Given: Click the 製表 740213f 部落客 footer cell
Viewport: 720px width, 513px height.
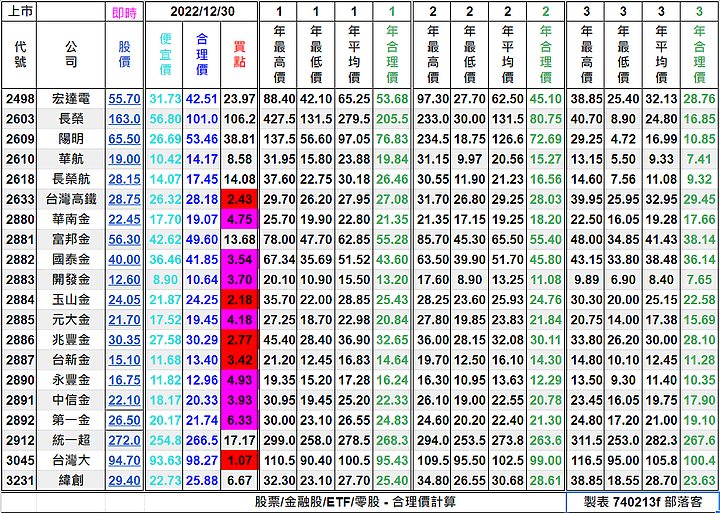Looking at the screenshot, I should coord(643,502).
